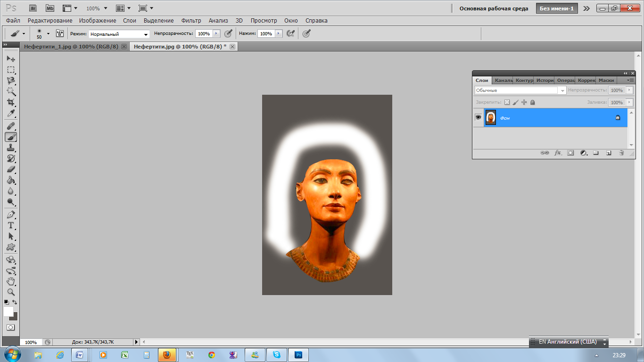Select the Hand tool
Image resolution: width=644 pixels, height=362 pixels.
pos(11,281)
